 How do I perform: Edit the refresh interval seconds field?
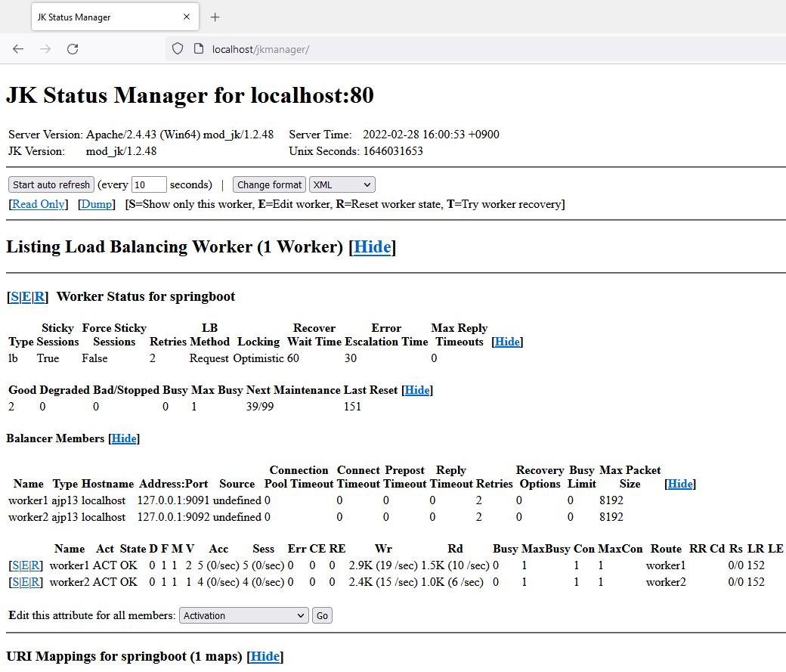point(149,184)
